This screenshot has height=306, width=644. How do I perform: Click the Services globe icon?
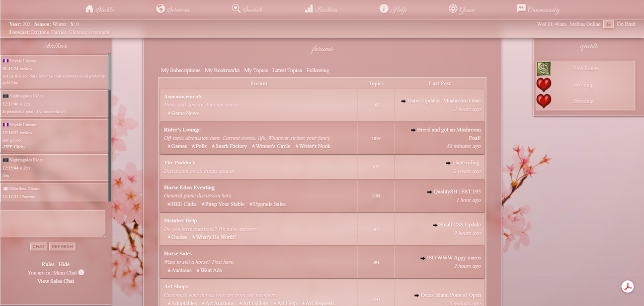click(x=160, y=9)
